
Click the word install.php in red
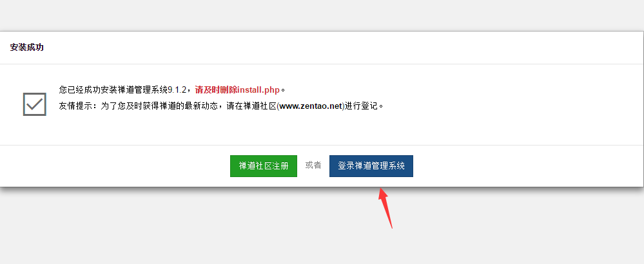259,90
